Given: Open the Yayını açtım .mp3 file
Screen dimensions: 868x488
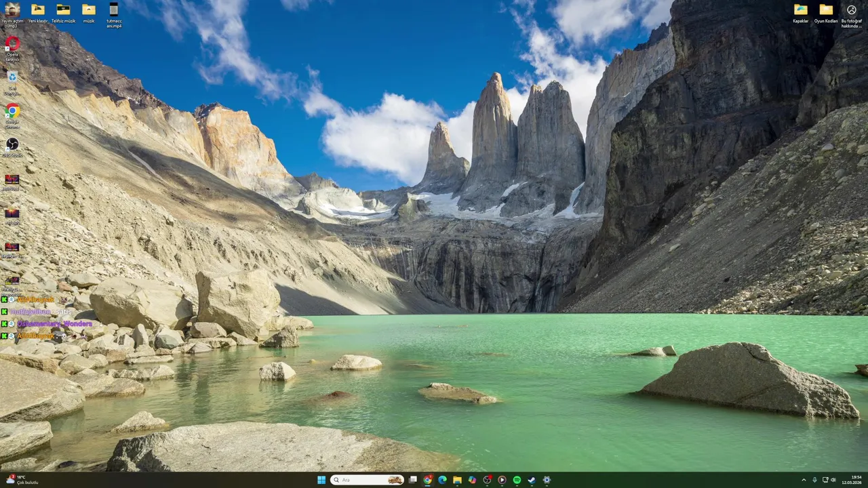Looking at the screenshot, I should pos(12,15).
